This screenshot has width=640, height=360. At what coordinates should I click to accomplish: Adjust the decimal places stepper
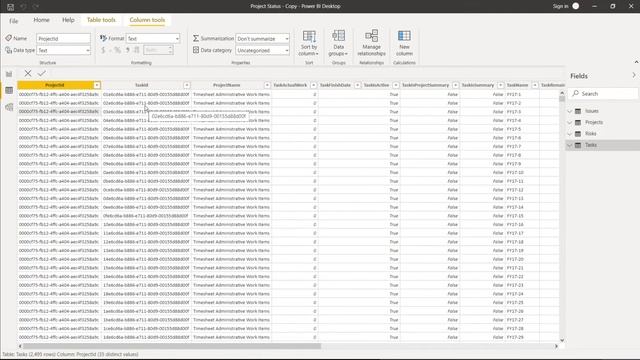tap(170, 50)
